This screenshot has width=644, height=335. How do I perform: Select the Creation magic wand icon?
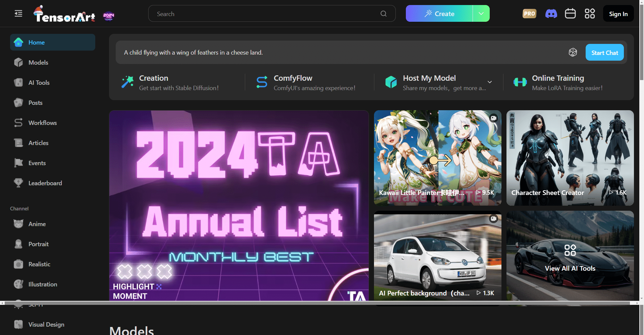coord(127,82)
